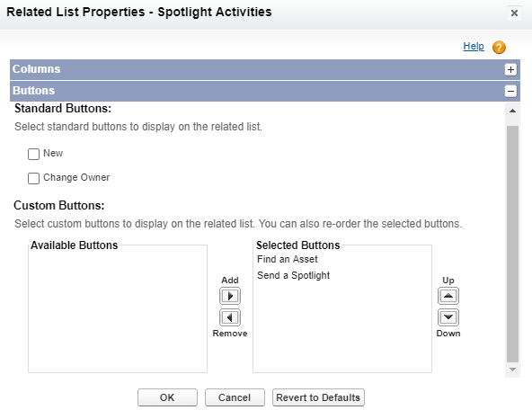Move selected button Up with arrow
The height and width of the screenshot is (419, 532).
coord(448,296)
